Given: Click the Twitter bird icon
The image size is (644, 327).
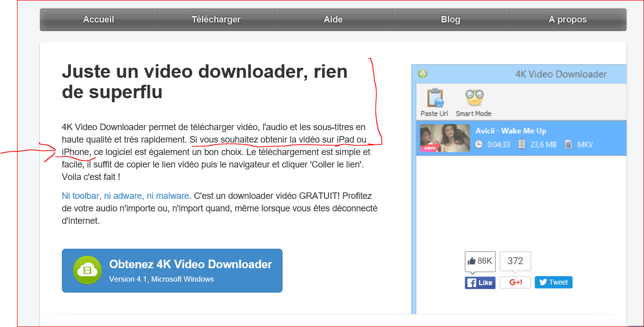Looking at the screenshot, I should pos(543,282).
